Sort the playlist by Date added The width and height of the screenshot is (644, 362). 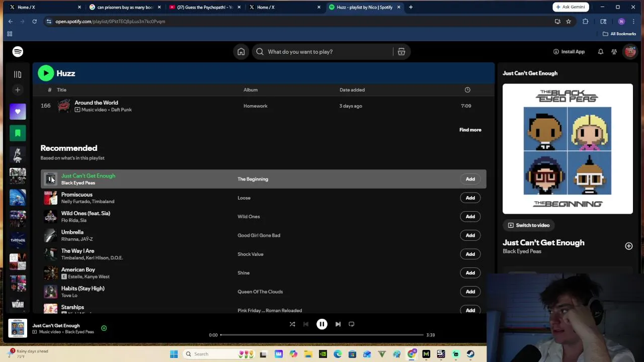352,90
